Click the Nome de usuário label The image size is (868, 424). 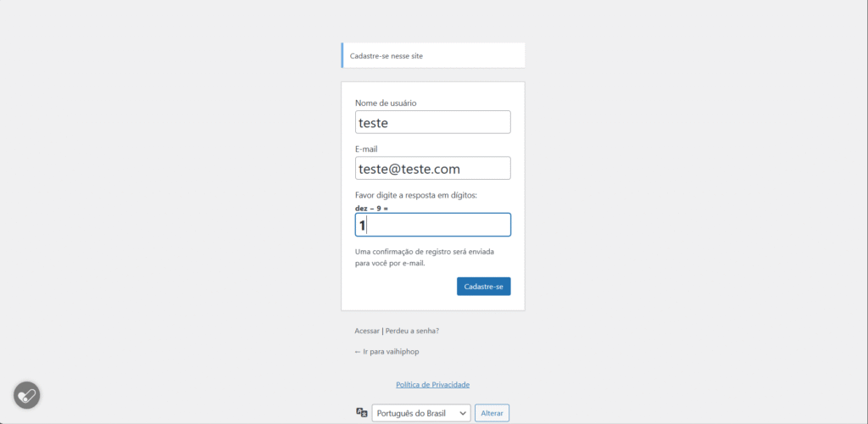386,103
